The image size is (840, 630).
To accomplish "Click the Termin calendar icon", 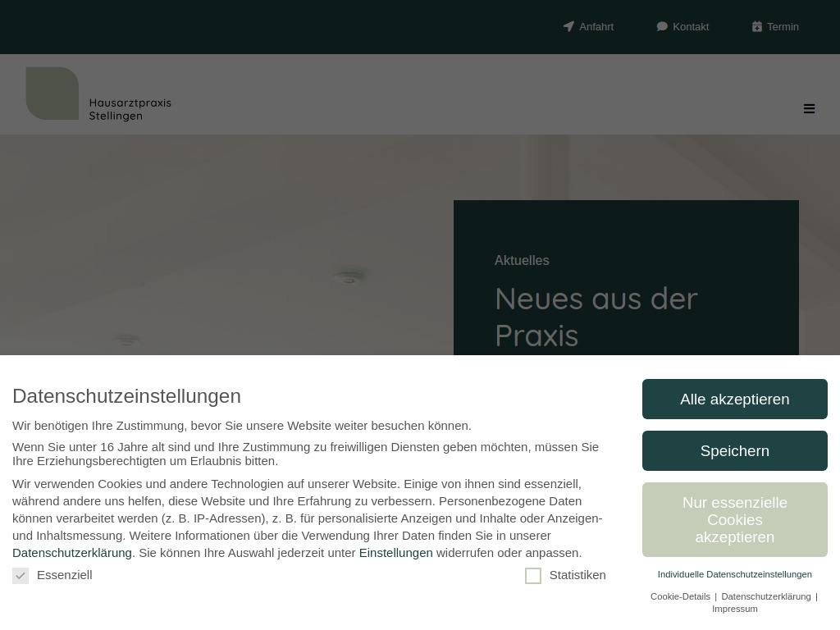I will 756,26.
